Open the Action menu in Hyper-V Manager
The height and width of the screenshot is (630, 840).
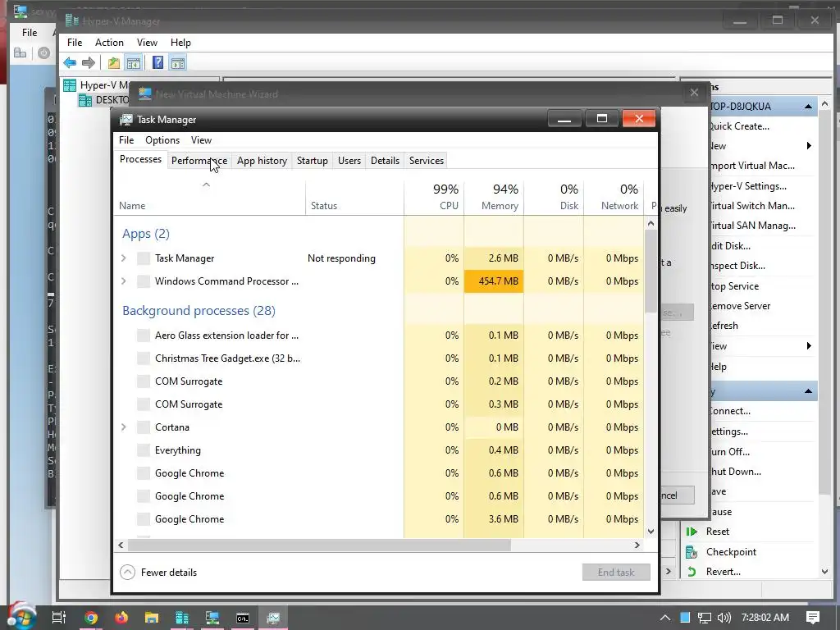(x=109, y=43)
